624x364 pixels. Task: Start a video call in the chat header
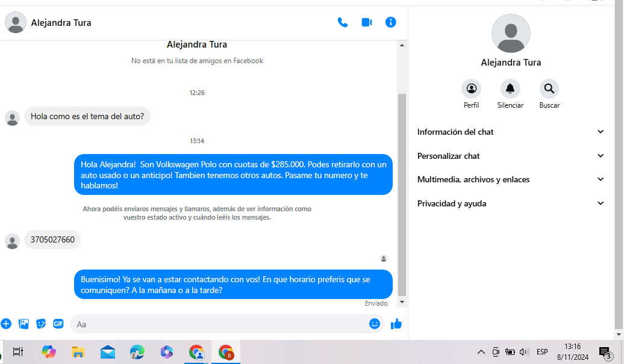[366, 22]
